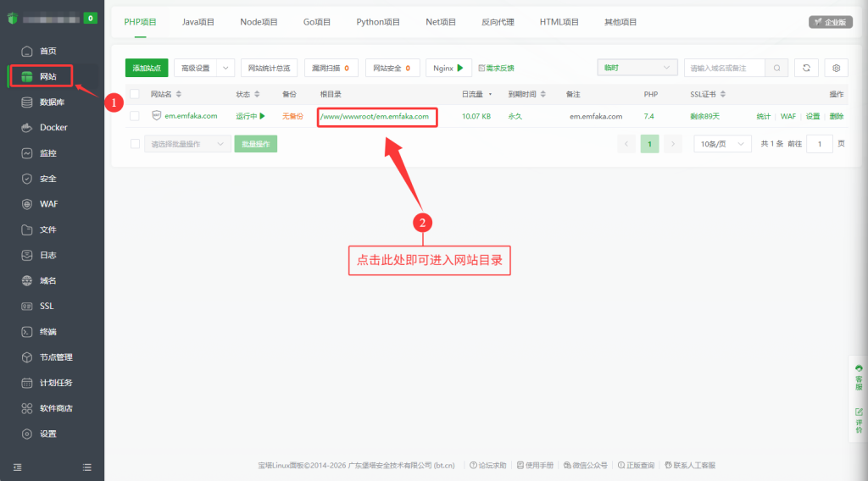Viewport: 868px width, 481px height.
Task: Switch to the HTML项目 tab
Action: pyautogui.click(x=559, y=22)
